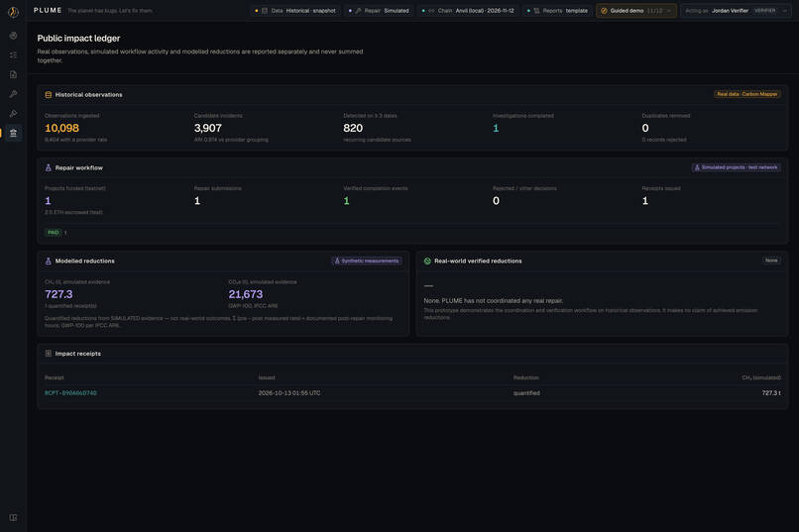The height and width of the screenshot is (532, 799).
Task: Click the Issued column header
Action: click(267, 377)
